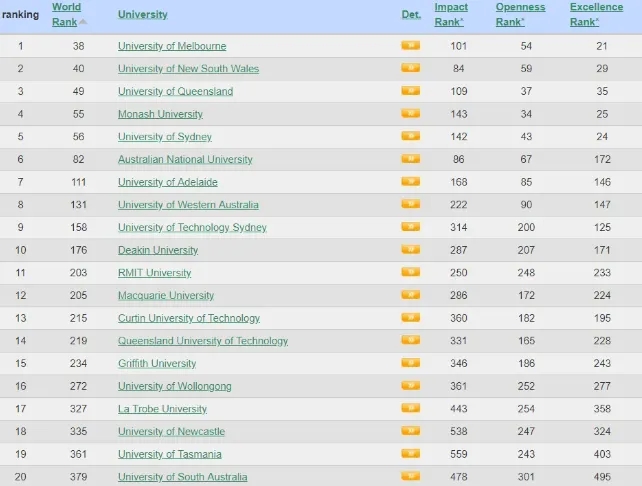Image resolution: width=642 pixels, height=486 pixels.
Task: Click the Det. column header
Action: [411, 14]
